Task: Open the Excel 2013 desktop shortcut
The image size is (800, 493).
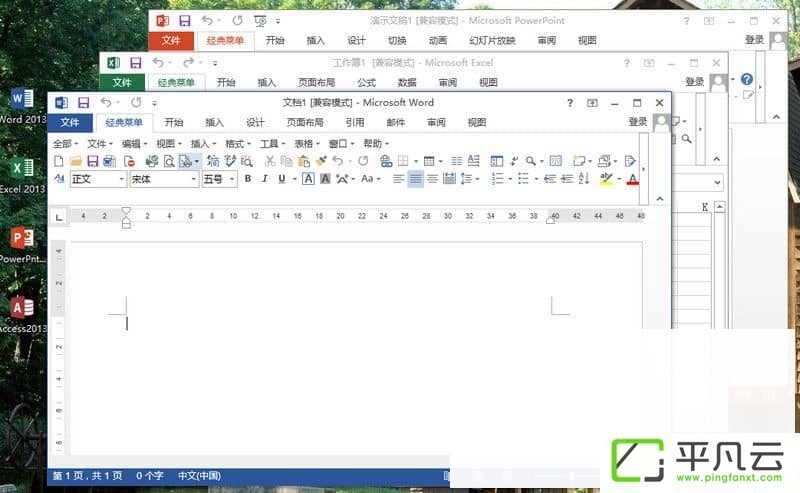Action: (x=22, y=176)
